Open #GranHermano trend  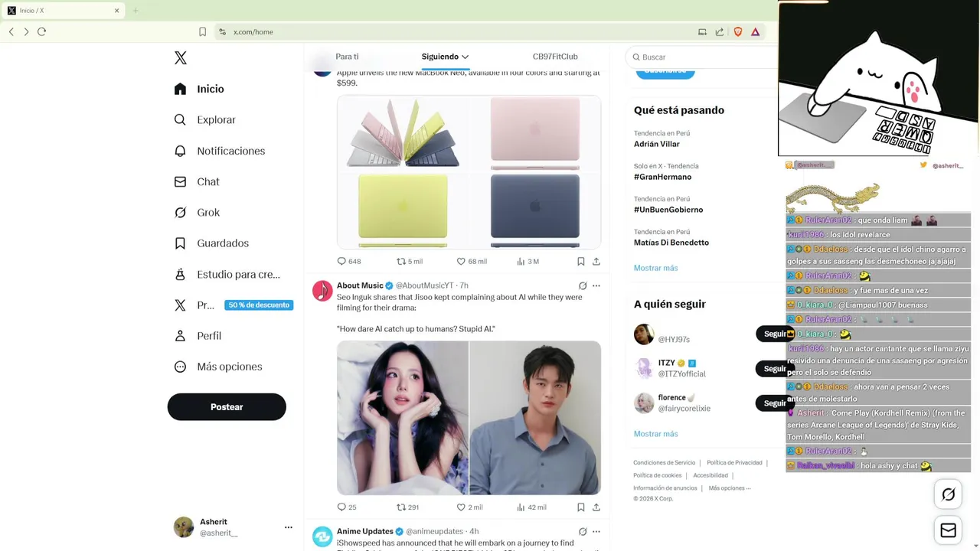(662, 177)
